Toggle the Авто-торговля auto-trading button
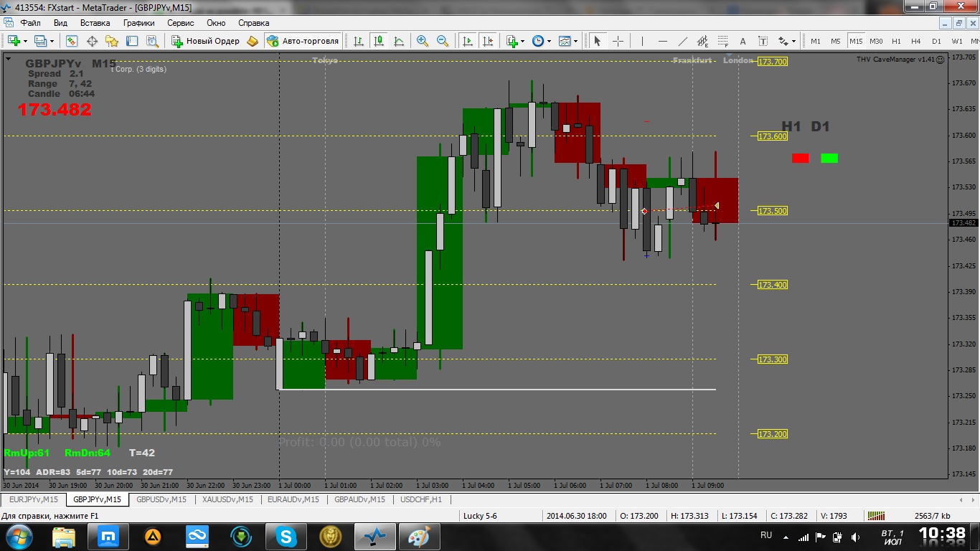The width and height of the screenshot is (980, 551). click(x=303, y=41)
